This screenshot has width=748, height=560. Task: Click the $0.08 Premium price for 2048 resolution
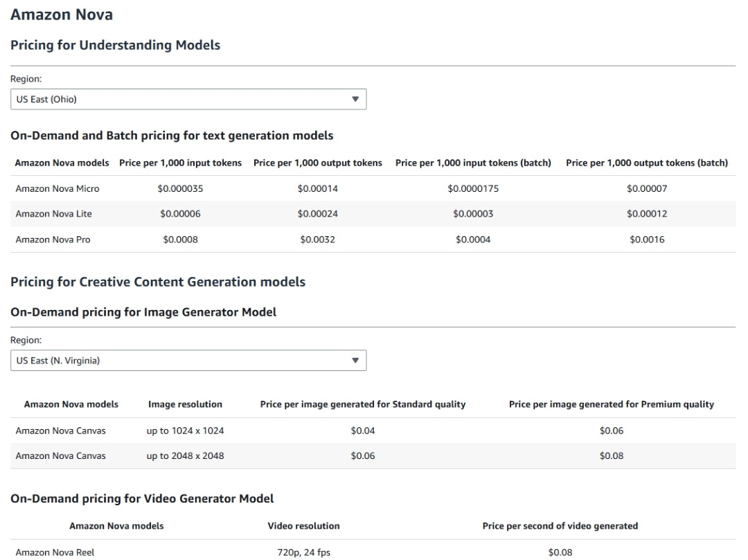coord(612,456)
